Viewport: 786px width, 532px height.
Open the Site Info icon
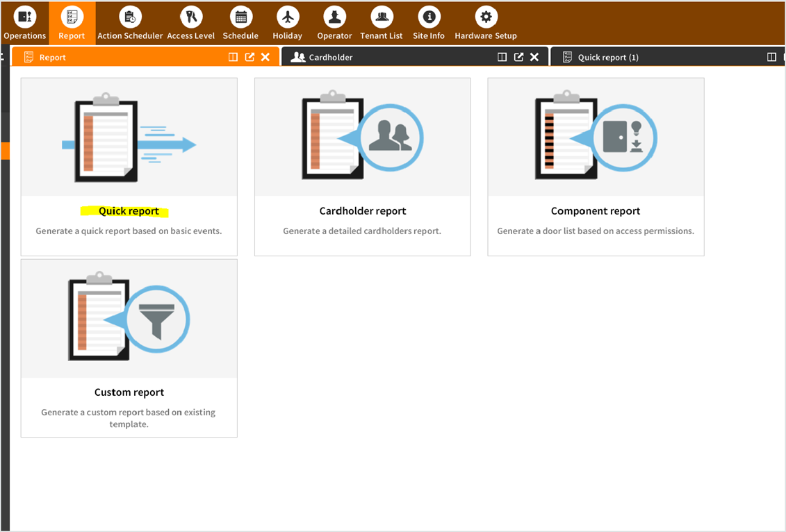coord(429,17)
